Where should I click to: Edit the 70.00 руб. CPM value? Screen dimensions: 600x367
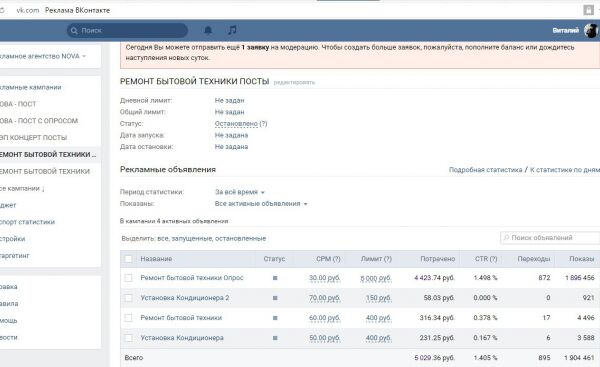[x=324, y=298]
